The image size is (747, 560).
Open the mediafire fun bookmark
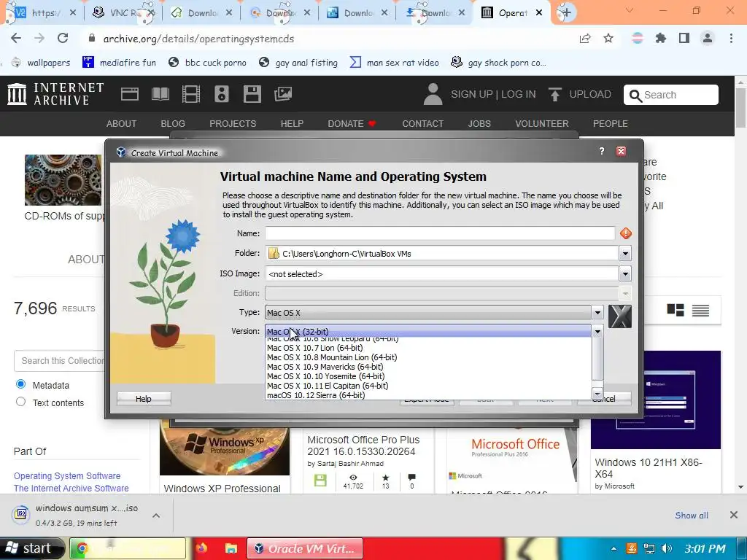119,63
